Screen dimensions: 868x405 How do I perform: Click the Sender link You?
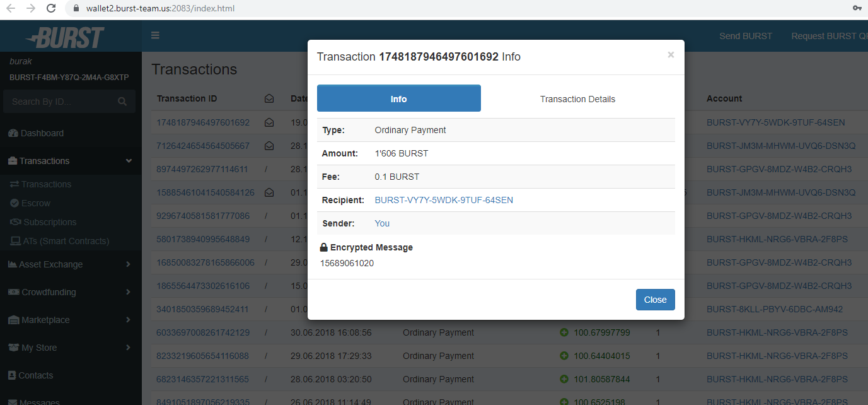(382, 223)
